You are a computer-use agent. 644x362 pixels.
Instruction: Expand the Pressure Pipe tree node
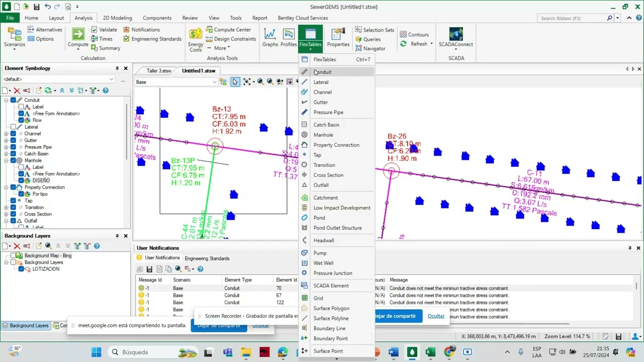tap(6, 147)
